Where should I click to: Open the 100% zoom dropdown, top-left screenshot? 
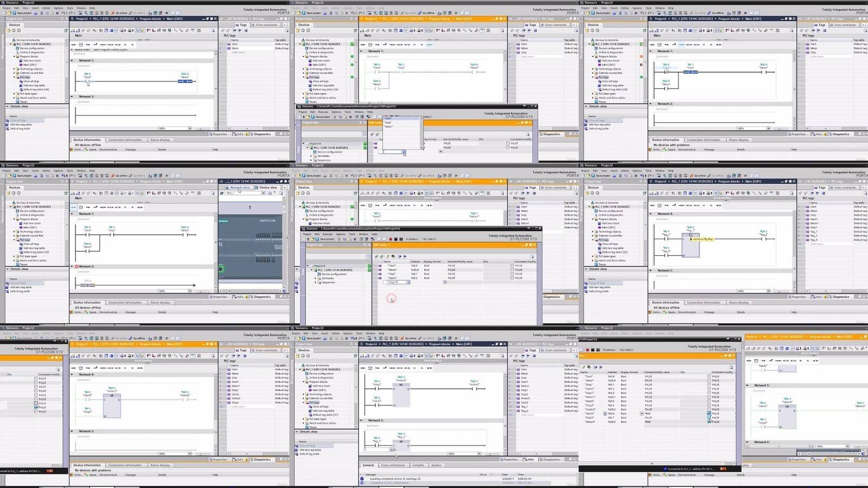pos(190,128)
